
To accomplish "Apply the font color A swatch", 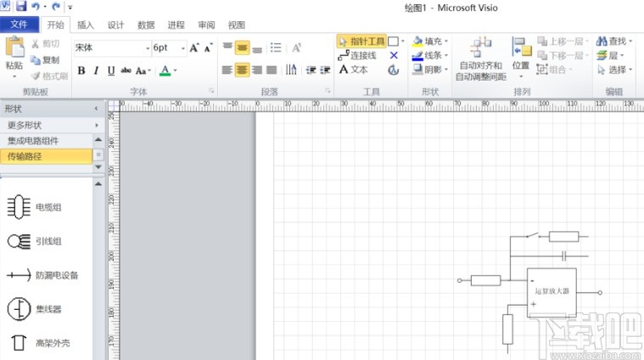I will [165, 70].
